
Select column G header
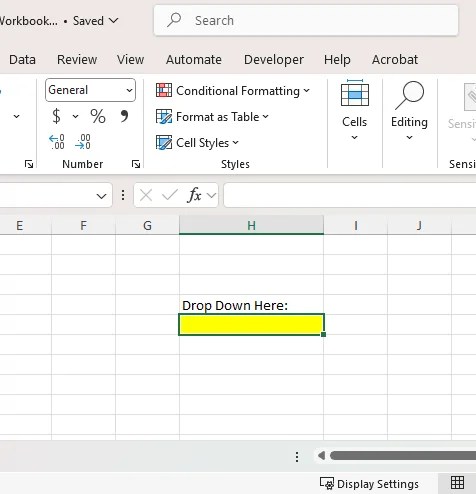(147, 225)
